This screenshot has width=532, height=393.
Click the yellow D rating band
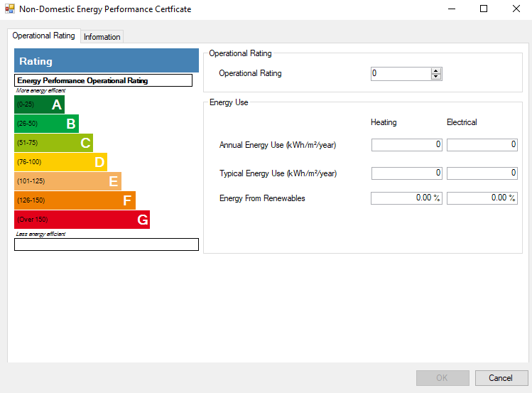(x=60, y=162)
